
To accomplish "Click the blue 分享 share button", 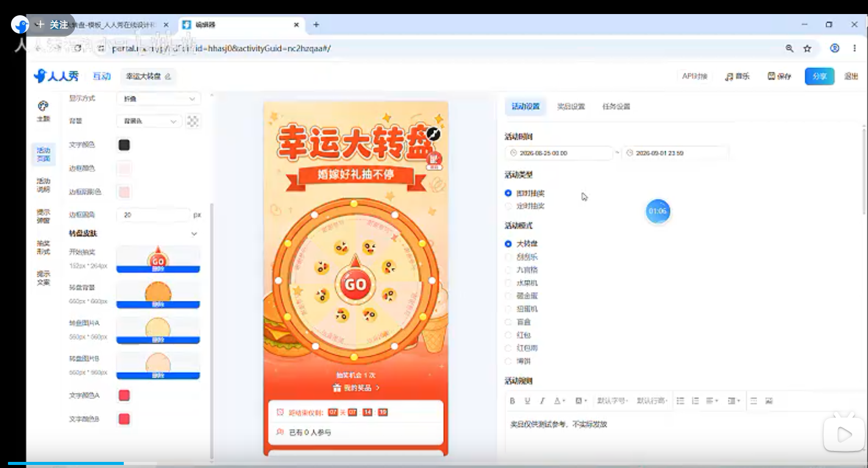I will 819,76.
